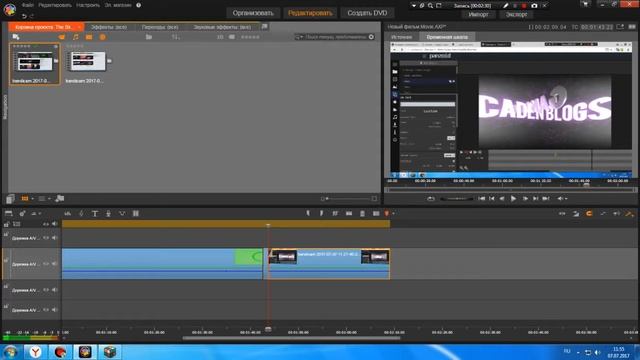Click the library bottom-left pages icon

pos(10,199)
